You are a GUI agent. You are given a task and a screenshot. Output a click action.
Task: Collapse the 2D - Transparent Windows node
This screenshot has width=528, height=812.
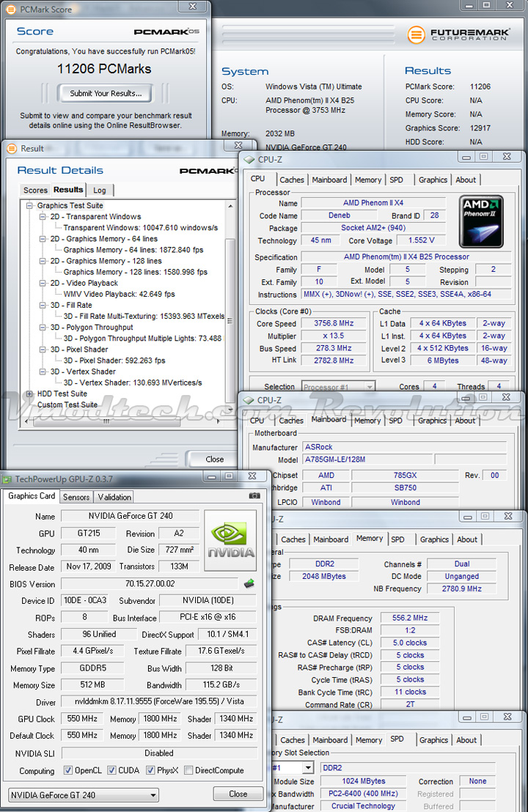[x=43, y=216]
